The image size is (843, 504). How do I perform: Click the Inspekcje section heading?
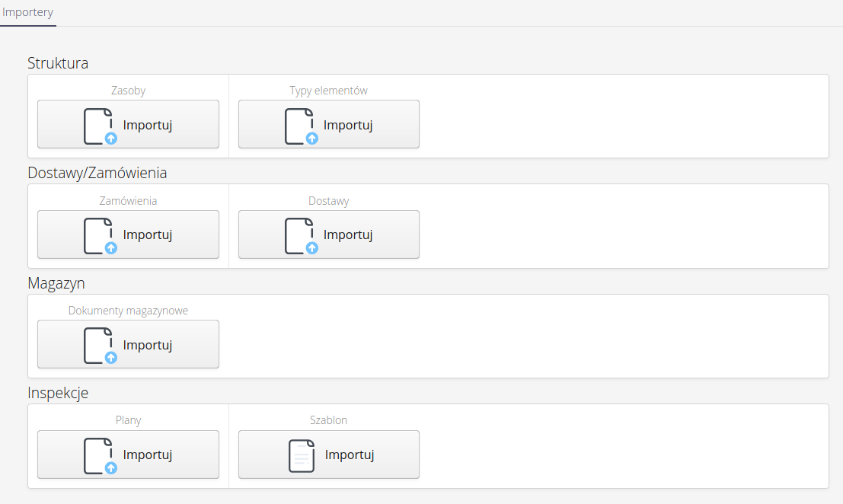(x=59, y=393)
